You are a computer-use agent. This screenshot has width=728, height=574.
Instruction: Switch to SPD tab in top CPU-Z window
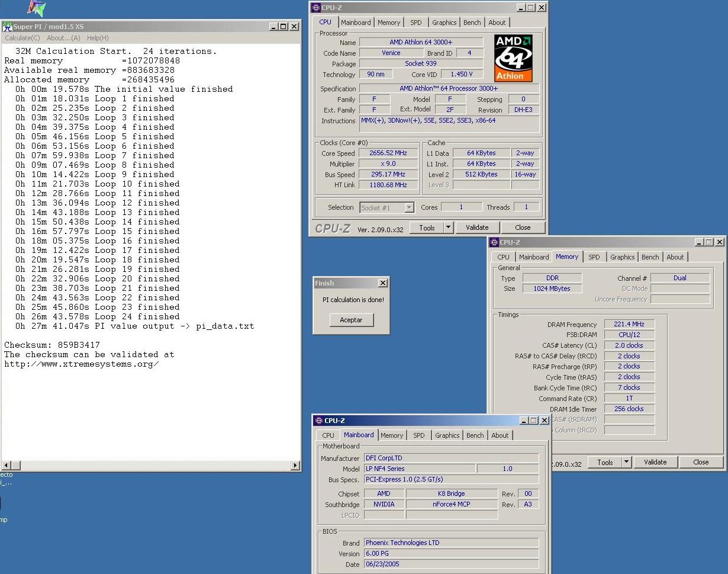coord(416,23)
